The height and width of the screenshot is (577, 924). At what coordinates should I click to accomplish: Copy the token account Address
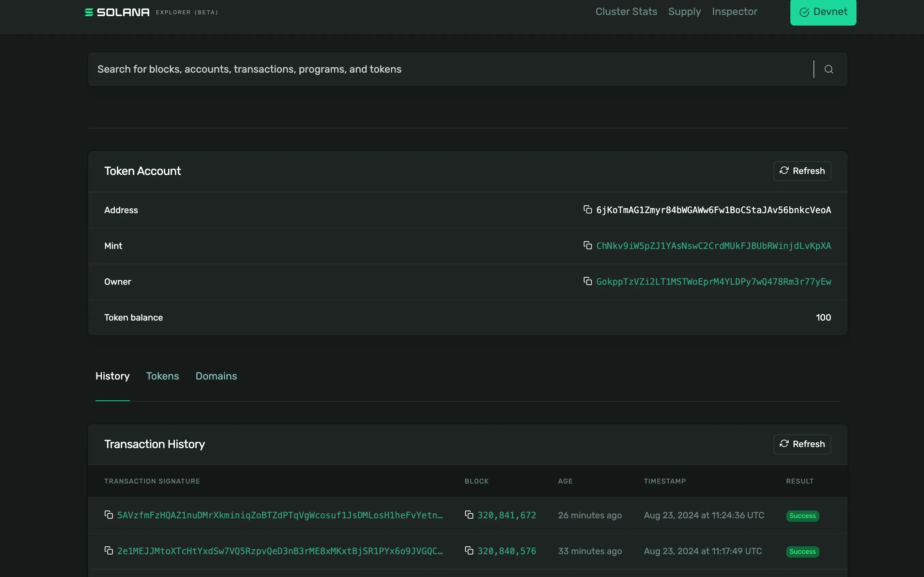pos(588,209)
